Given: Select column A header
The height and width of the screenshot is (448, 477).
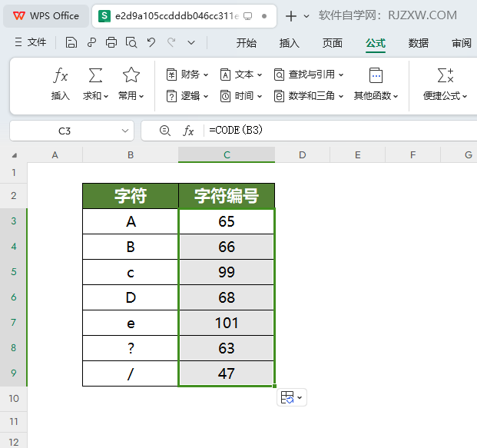Looking at the screenshot, I should [55, 155].
